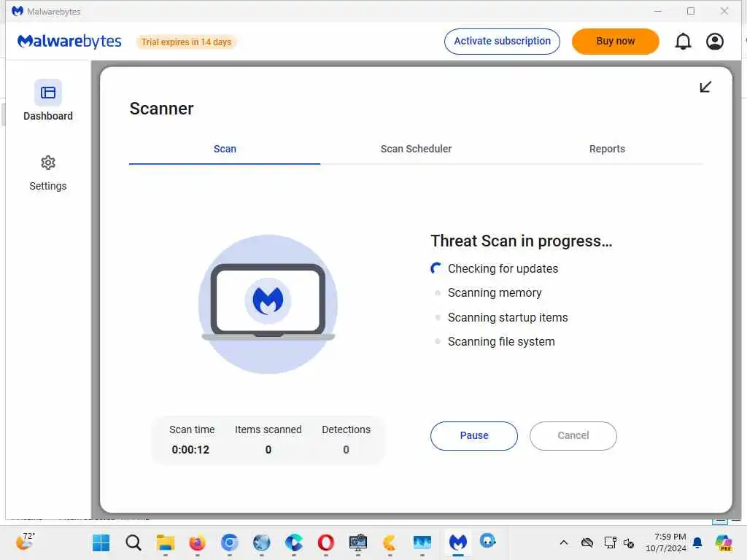
Task: Switch to the Scan Scheduler tab
Action: tap(416, 149)
